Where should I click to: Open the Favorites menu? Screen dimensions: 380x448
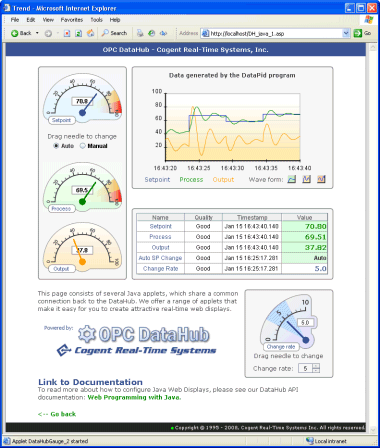(x=72, y=20)
